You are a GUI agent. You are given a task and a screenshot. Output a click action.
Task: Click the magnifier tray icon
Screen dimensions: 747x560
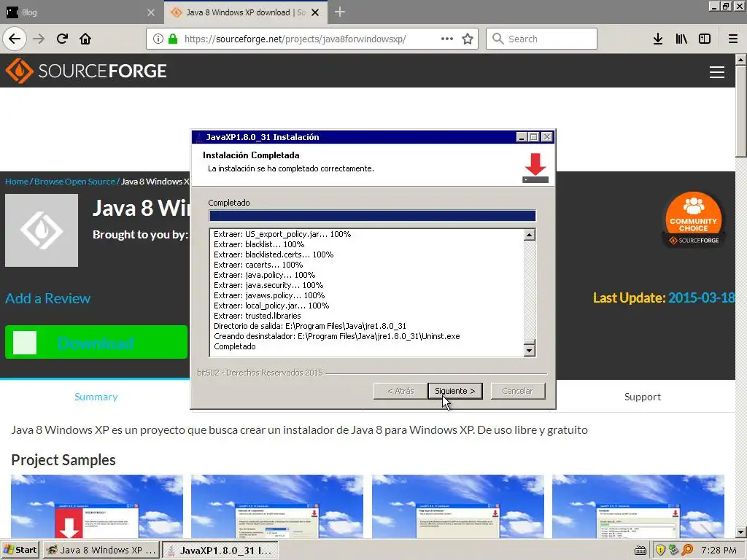(x=687, y=550)
